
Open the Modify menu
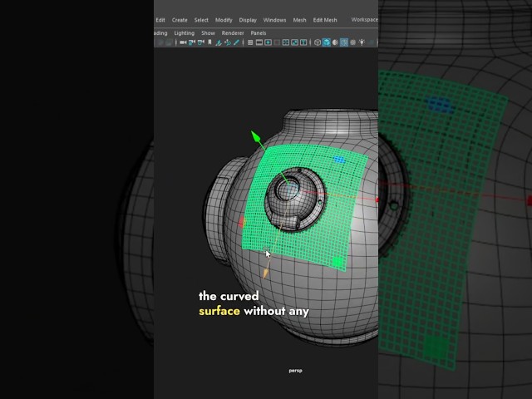pos(224,20)
